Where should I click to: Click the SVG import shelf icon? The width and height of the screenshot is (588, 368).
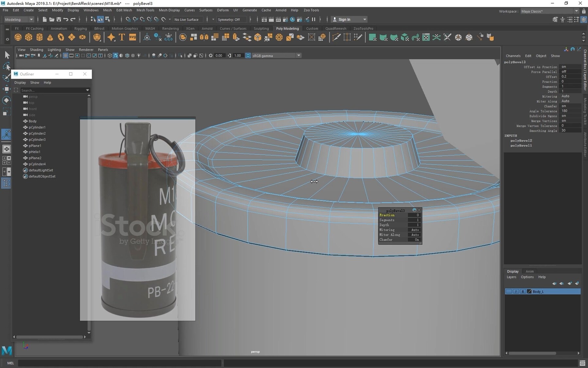point(133,37)
